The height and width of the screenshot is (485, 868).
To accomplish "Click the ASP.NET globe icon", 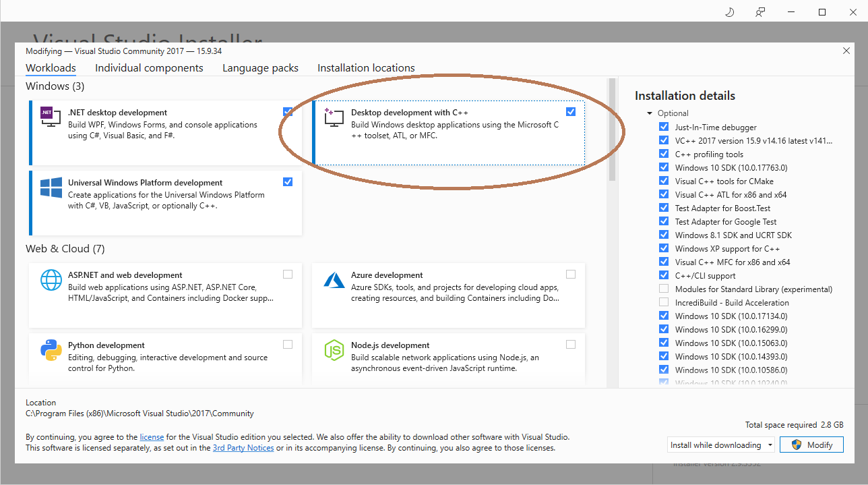I will tap(51, 280).
